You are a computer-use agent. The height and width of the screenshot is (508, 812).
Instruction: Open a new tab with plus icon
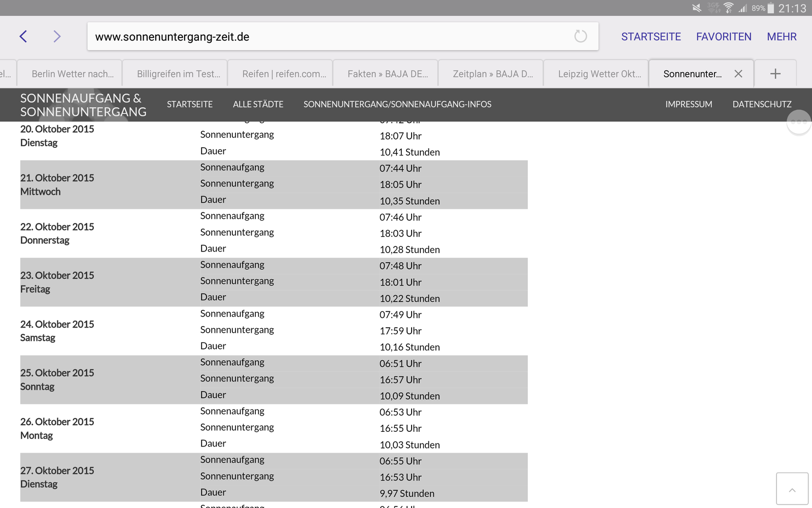coord(775,74)
